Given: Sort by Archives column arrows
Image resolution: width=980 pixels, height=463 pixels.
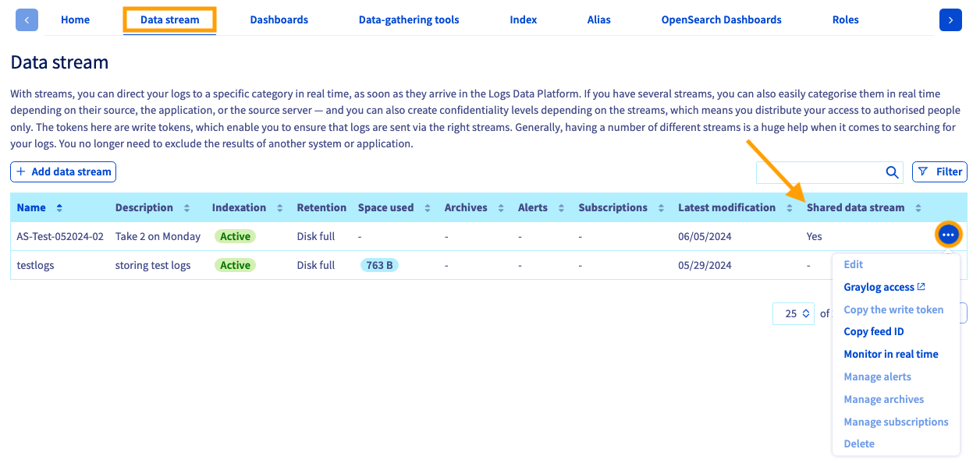Looking at the screenshot, I should pyautogui.click(x=501, y=208).
